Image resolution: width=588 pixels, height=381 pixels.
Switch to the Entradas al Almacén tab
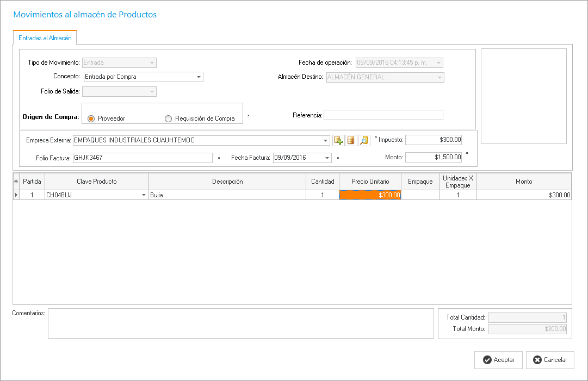click(x=45, y=39)
